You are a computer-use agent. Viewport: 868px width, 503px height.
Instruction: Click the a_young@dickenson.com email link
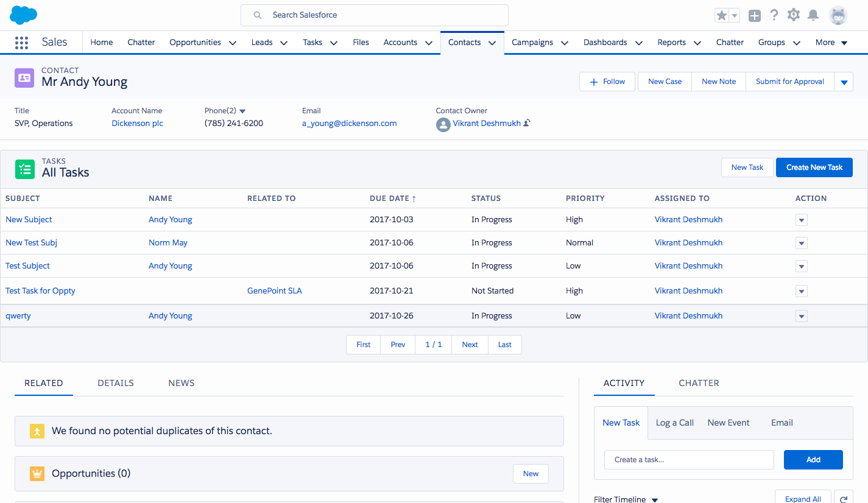pyautogui.click(x=350, y=123)
